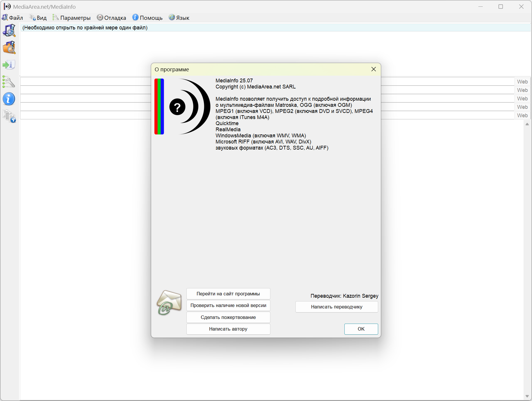Open the Параметры menu
532x401 pixels.
[72, 18]
